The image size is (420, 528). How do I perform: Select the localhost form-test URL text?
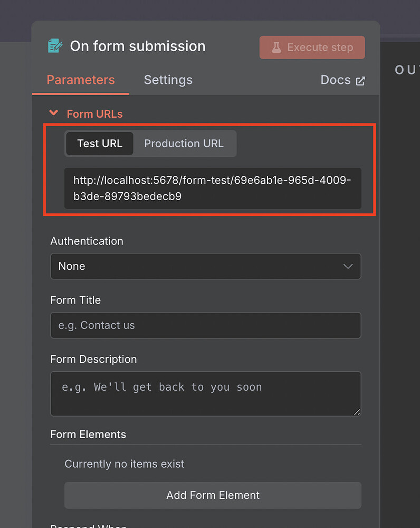tap(213, 188)
